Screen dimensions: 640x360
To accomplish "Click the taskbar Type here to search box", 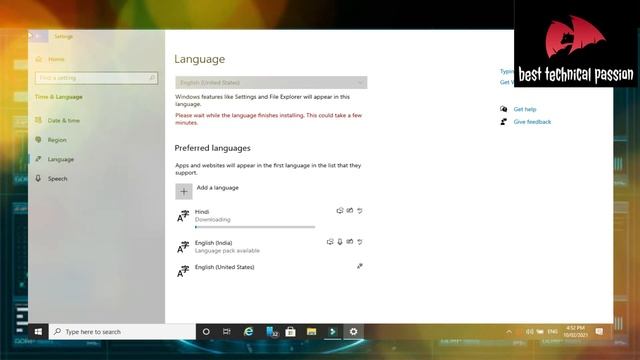I will (x=122, y=332).
